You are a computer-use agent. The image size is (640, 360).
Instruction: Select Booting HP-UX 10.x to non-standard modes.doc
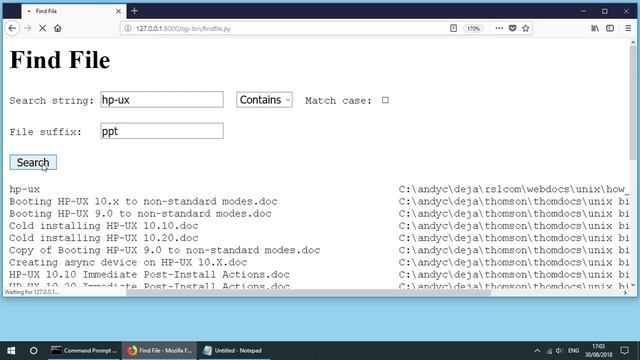tap(143, 202)
